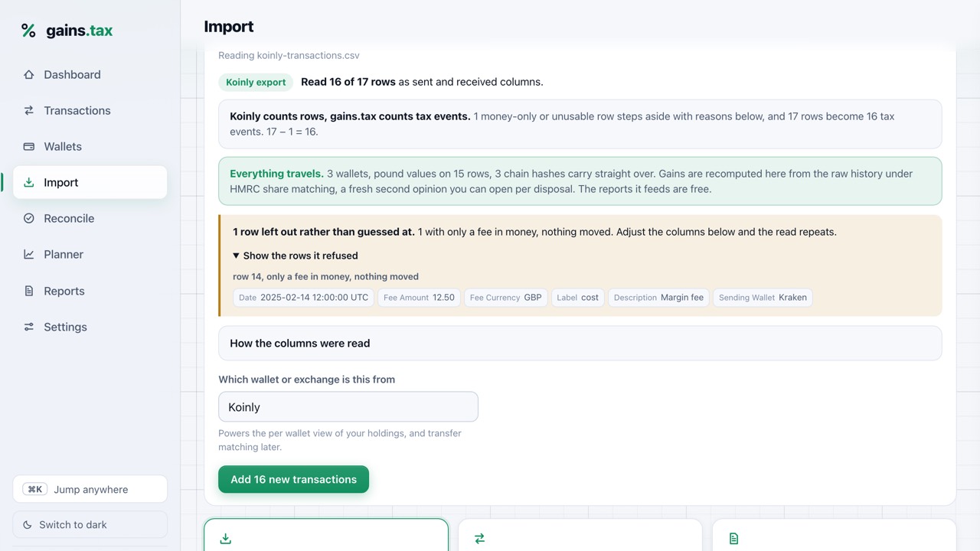Toggle Switch to dark theme
The image size is (980, 551).
click(x=90, y=525)
